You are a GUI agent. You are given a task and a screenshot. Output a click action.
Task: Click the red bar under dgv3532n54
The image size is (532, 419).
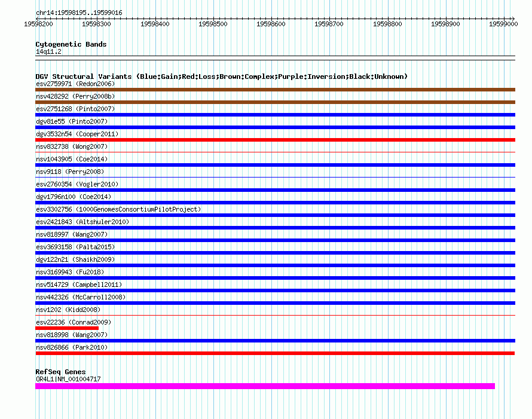275,140
